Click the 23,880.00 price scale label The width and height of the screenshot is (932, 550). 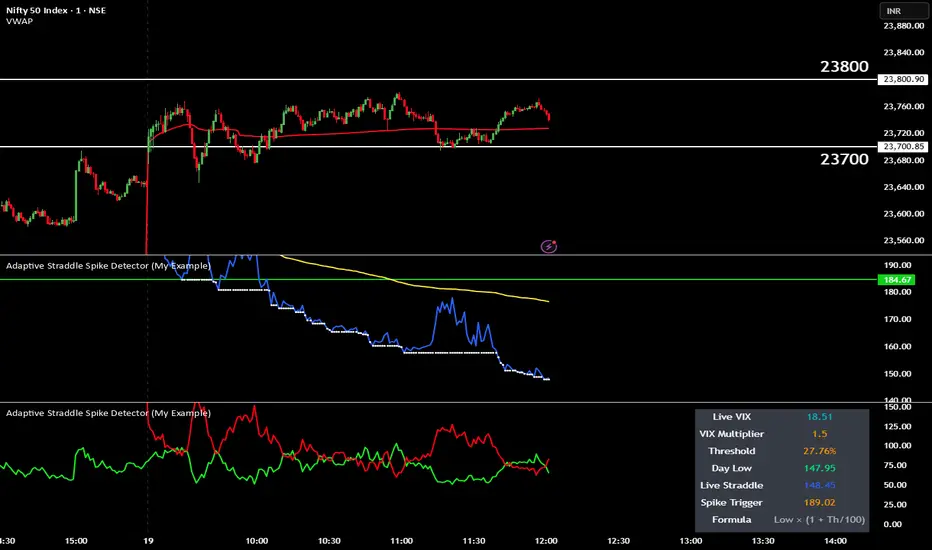tap(904, 26)
